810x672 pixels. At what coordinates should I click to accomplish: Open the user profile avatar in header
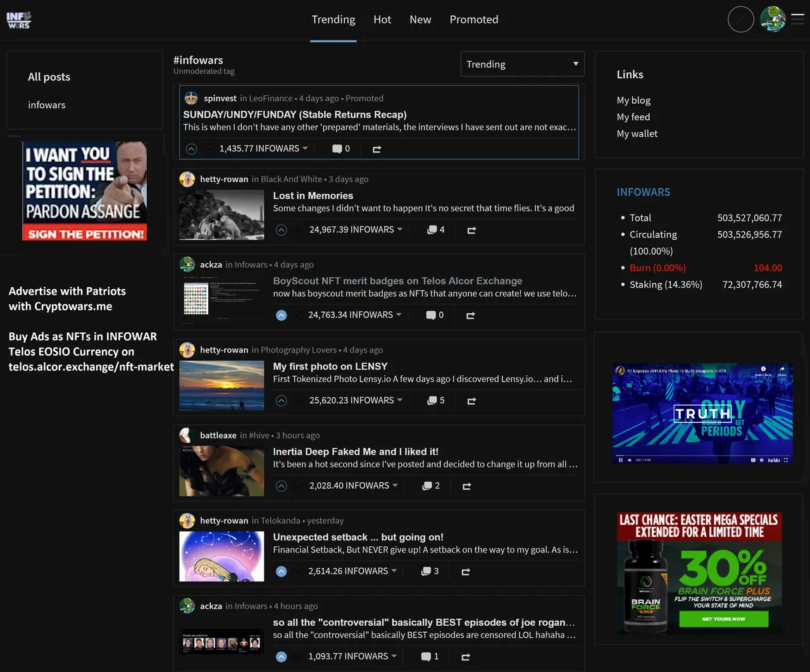[773, 20]
